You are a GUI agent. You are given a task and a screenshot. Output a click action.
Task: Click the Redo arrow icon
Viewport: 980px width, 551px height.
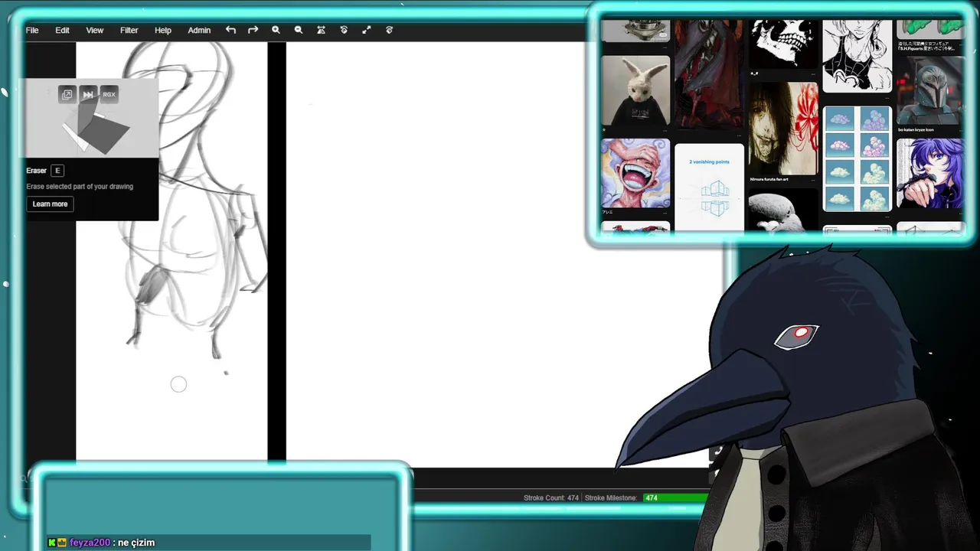253,30
